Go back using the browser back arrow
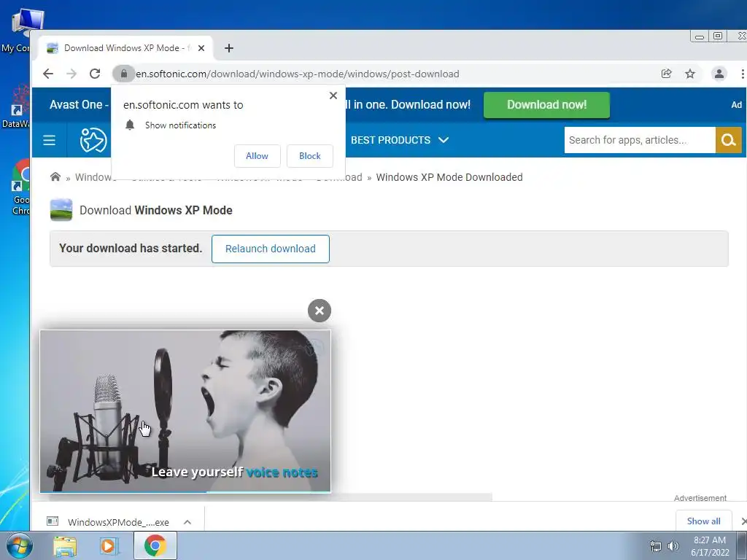 [x=47, y=74]
